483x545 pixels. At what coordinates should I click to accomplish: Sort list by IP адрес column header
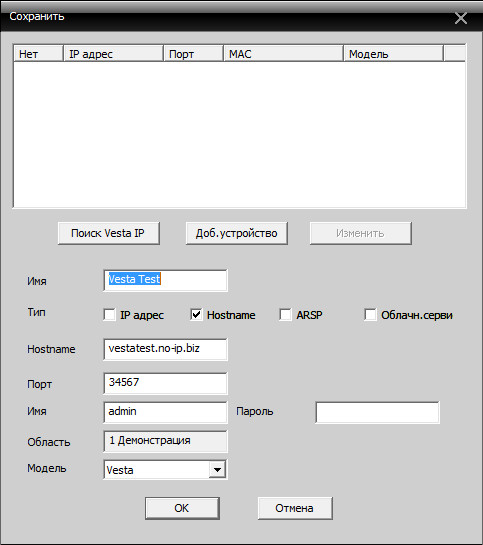[113, 54]
